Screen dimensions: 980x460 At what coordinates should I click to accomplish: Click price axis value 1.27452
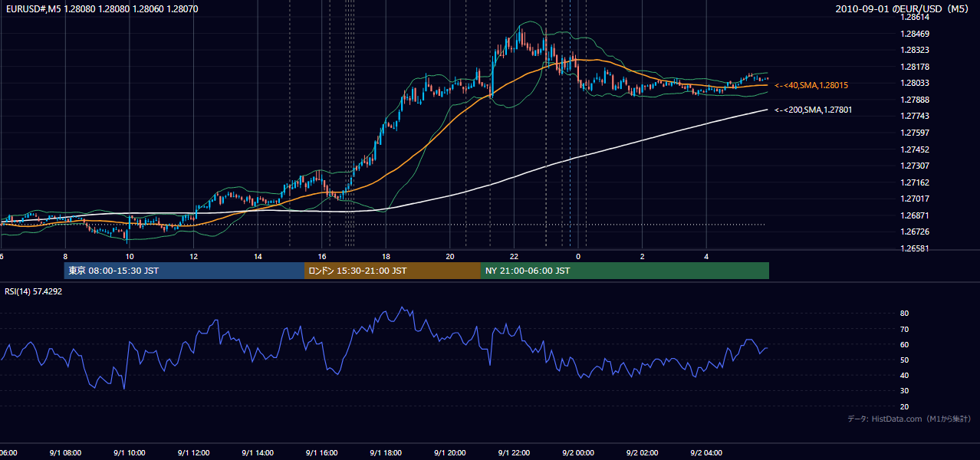[x=915, y=149]
